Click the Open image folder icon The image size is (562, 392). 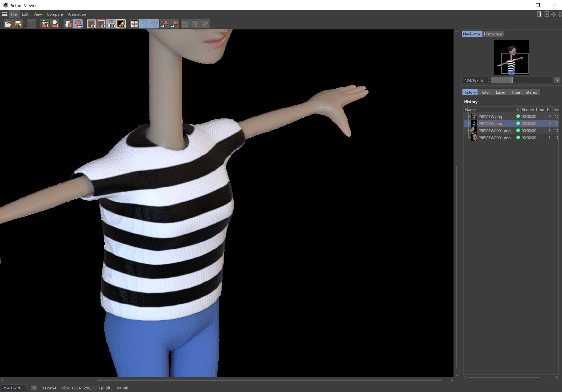coord(8,24)
